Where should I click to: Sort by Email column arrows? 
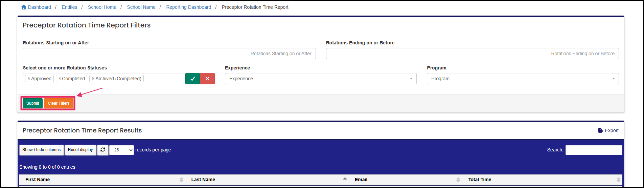(458, 180)
